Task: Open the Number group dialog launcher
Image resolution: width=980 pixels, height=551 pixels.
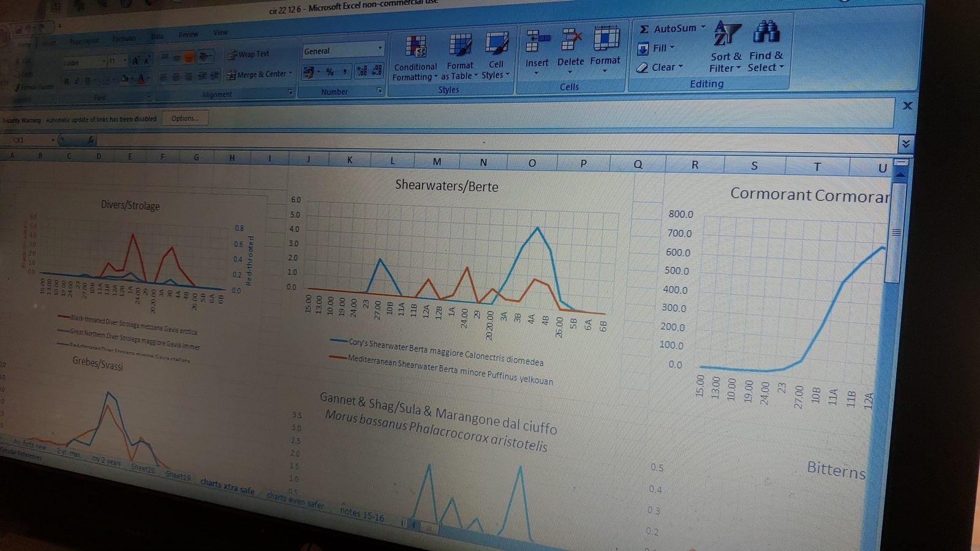Action: (380, 91)
